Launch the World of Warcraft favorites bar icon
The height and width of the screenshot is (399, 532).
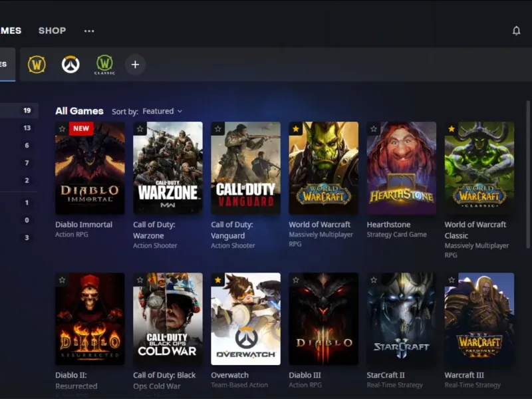[37, 64]
